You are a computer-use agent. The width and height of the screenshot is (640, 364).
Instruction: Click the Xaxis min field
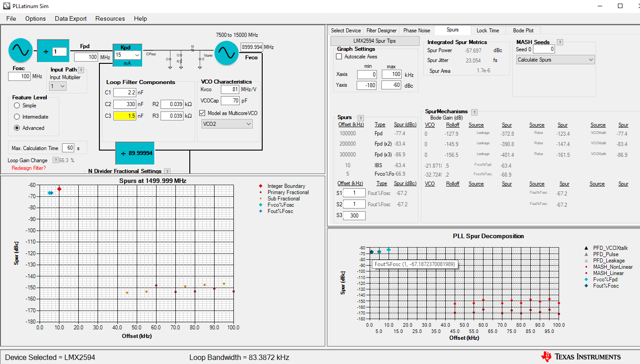pos(367,74)
